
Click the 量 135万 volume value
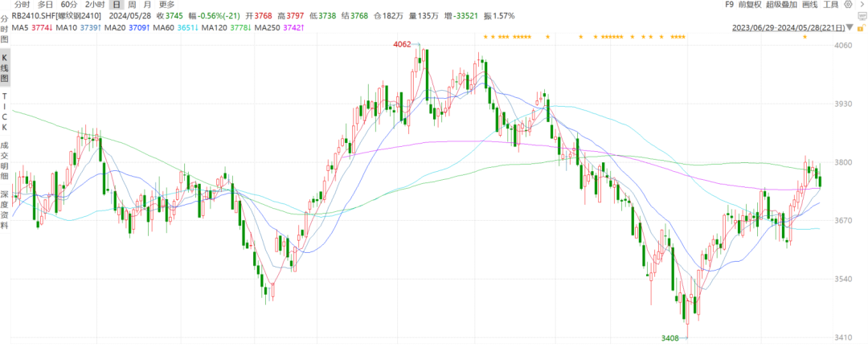(x=424, y=15)
